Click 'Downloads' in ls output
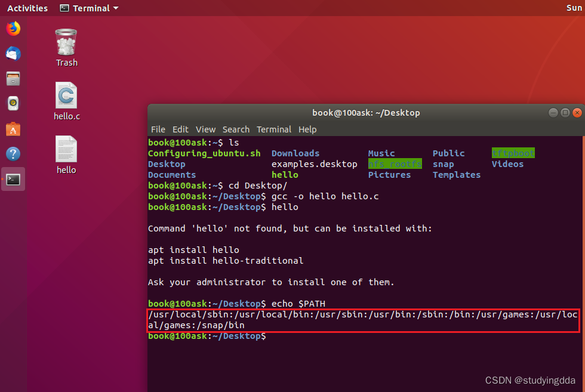The height and width of the screenshot is (392, 585). point(295,153)
